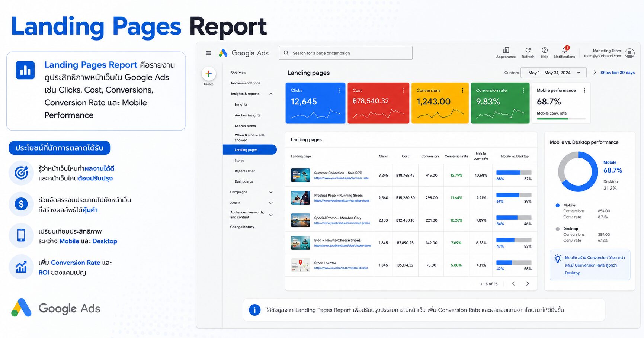Viewport: 644px width, 338px height.
Task: Open member-promo landing page URL
Action: pyautogui.click(x=342, y=223)
